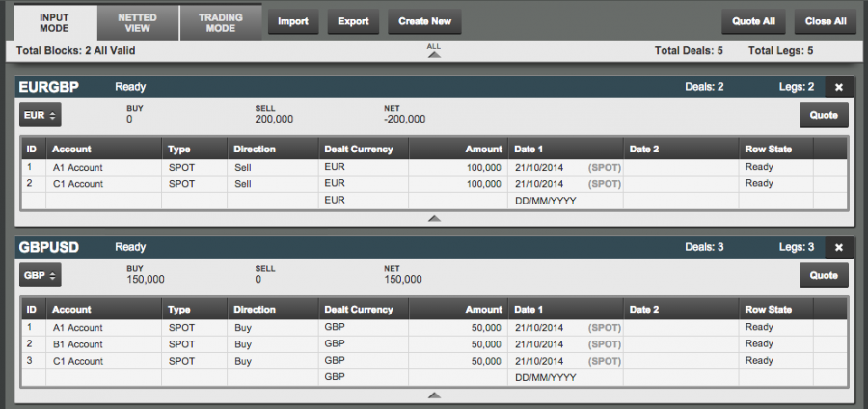The width and height of the screenshot is (868, 409).
Task: Click the GBPUSD NET value 150,000
Action: click(403, 280)
